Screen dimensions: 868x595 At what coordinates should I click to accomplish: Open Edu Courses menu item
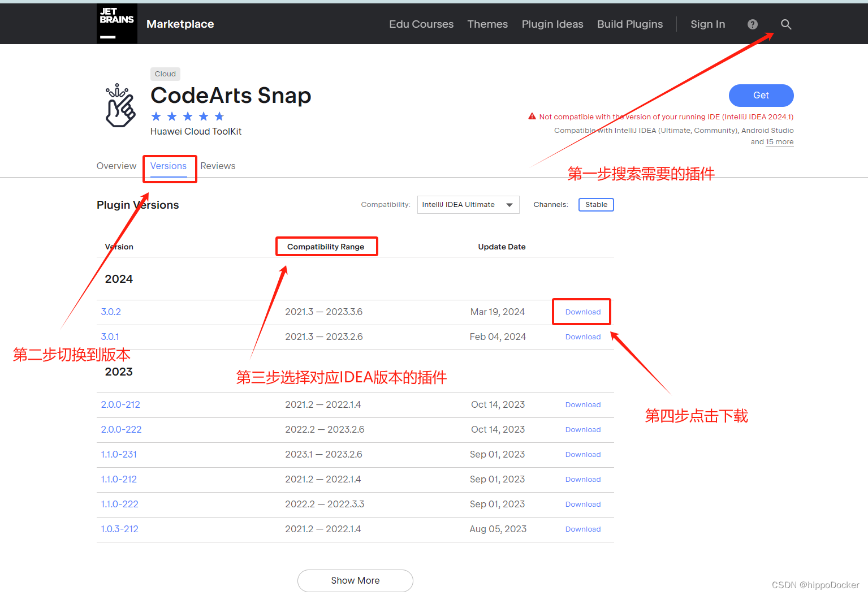(x=421, y=24)
